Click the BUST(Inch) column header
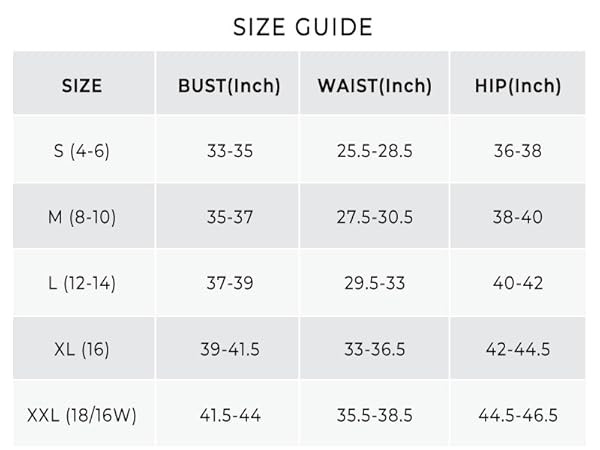The width and height of the screenshot is (600, 450). pyautogui.click(x=227, y=85)
